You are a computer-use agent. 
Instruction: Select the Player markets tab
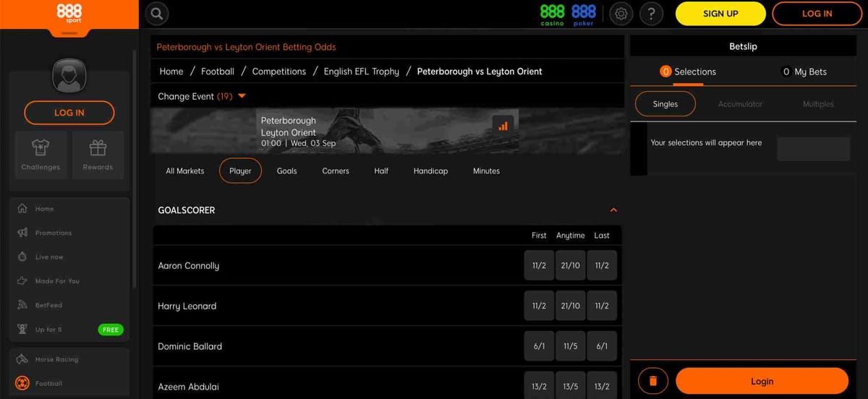pyautogui.click(x=240, y=171)
